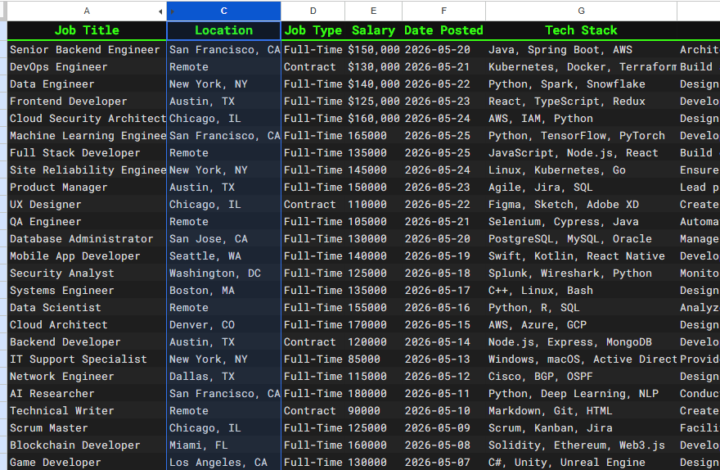720x470 pixels.
Task: Select the 'Security Analyst' cell
Action: [87, 274]
